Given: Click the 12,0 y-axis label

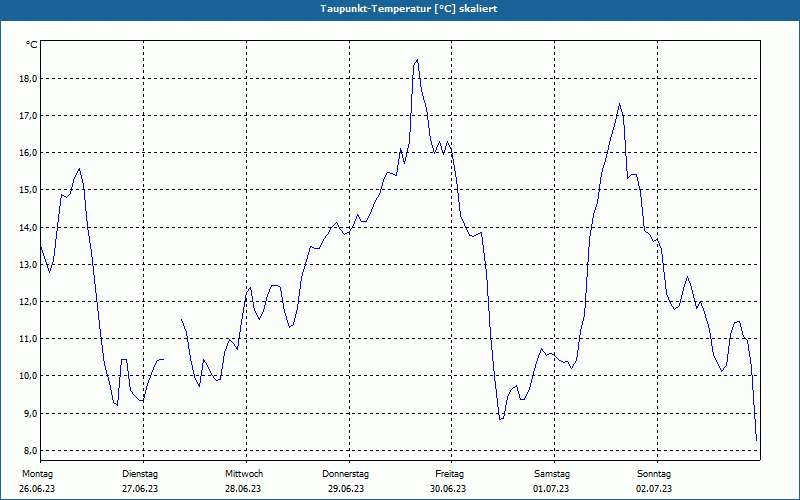Looking at the screenshot, I should (x=28, y=302).
